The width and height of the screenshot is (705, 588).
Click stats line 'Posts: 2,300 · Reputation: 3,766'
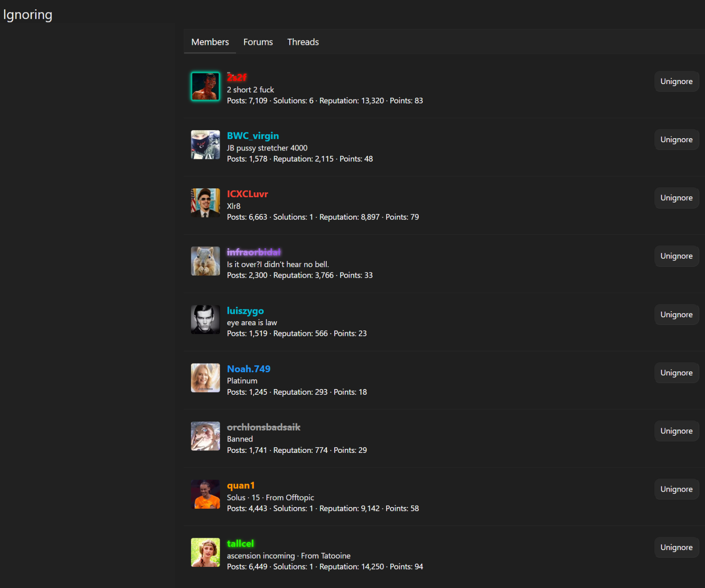300,276
